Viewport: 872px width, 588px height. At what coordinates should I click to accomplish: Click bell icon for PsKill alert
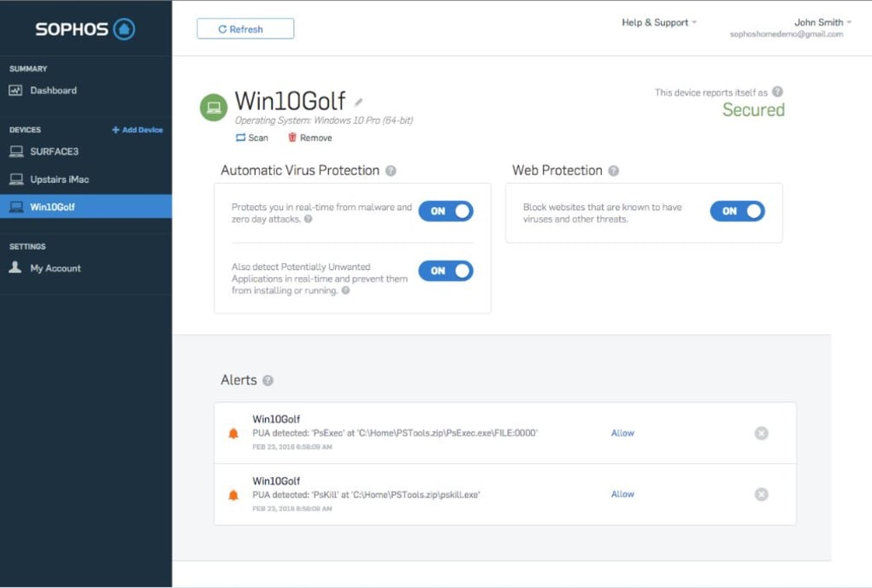coord(233,495)
